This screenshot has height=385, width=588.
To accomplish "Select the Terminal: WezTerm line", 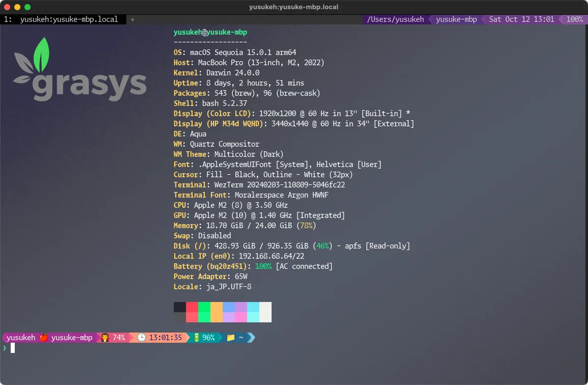I will click(x=259, y=185).
